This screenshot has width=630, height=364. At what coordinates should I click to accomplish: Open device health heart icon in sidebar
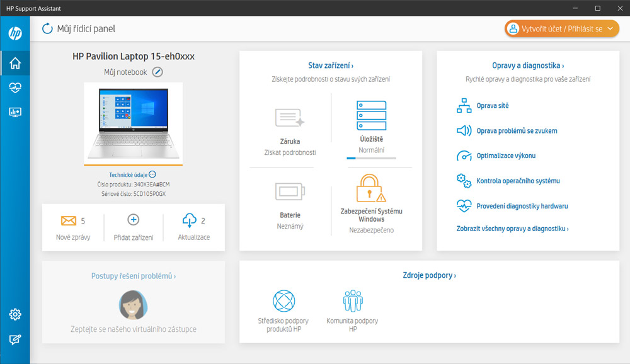tap(15, 88)
